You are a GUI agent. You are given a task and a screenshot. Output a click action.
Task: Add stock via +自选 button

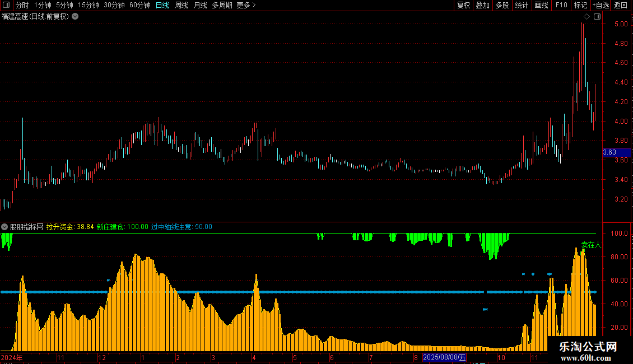coord(601,5)
